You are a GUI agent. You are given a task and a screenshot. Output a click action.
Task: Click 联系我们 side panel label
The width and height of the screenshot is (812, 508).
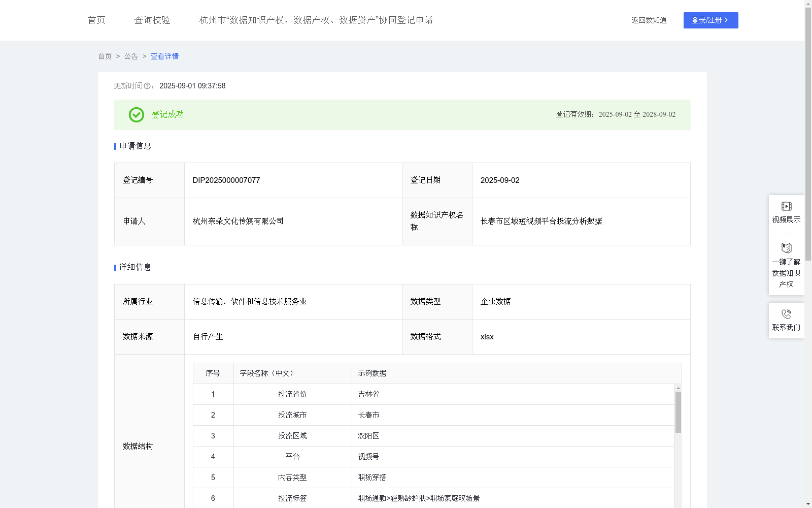pos(786,328)
